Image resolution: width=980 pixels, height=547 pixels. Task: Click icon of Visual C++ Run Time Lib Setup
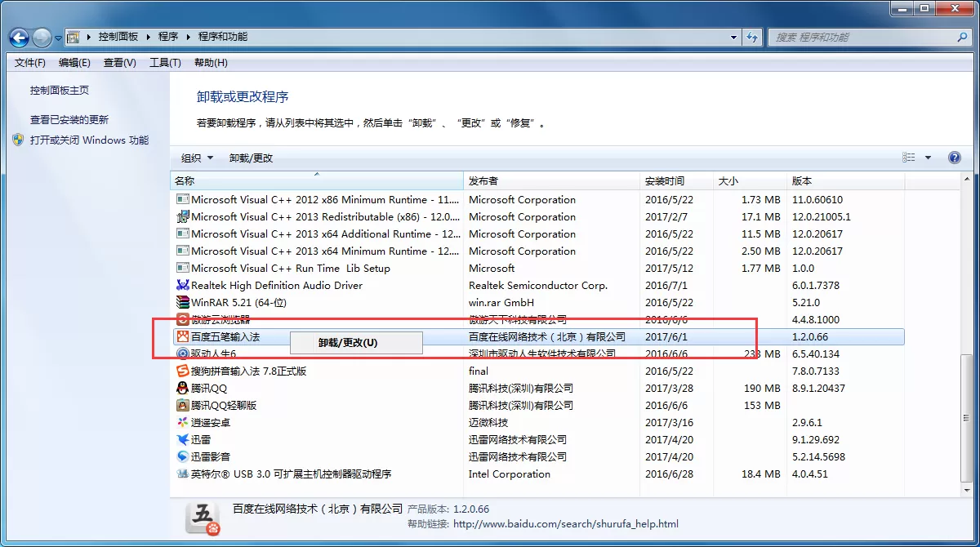point(183,269)
